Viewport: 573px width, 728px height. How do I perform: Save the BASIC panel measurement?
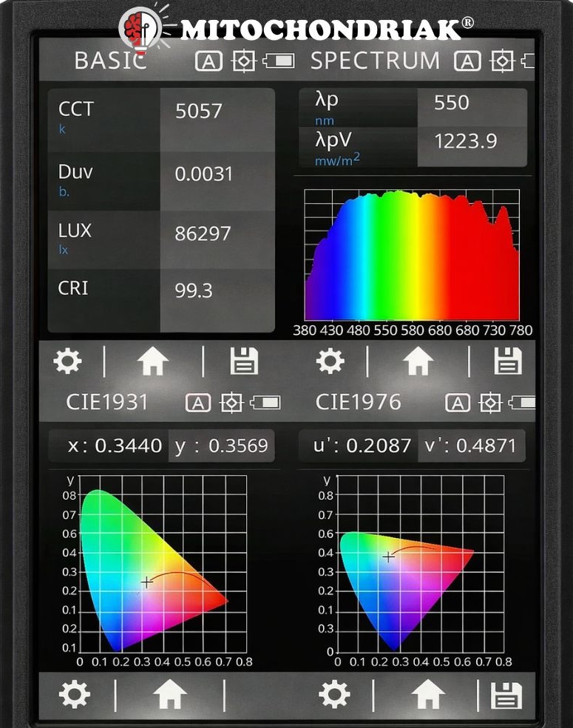pos(244,362)
